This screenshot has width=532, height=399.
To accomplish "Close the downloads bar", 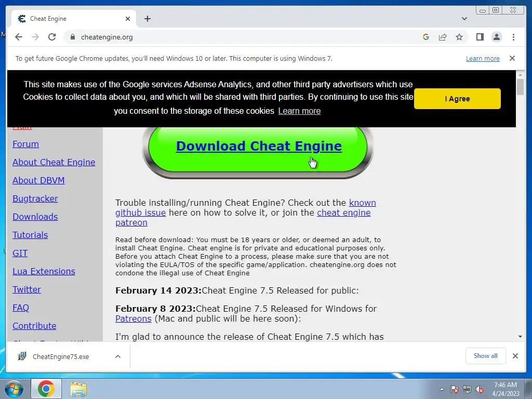I will click(x=515, y=356).
